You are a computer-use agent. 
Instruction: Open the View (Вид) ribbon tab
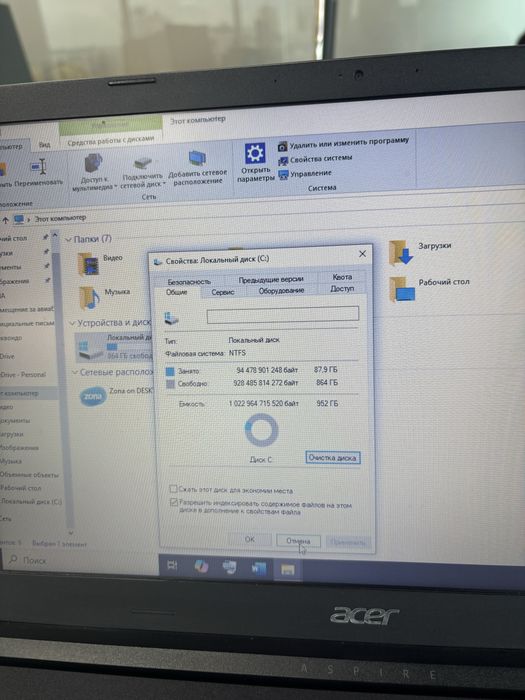click(x=44, y=144)
